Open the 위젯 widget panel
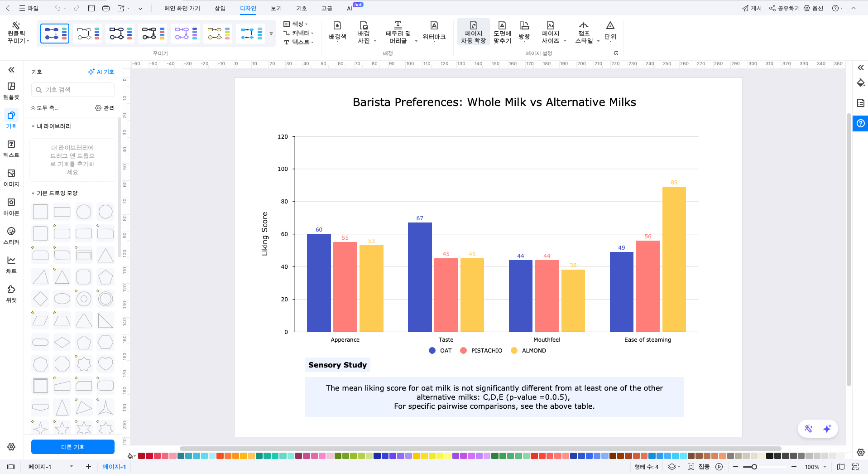This screenshot has width=868, height=474. click(11, 294)
